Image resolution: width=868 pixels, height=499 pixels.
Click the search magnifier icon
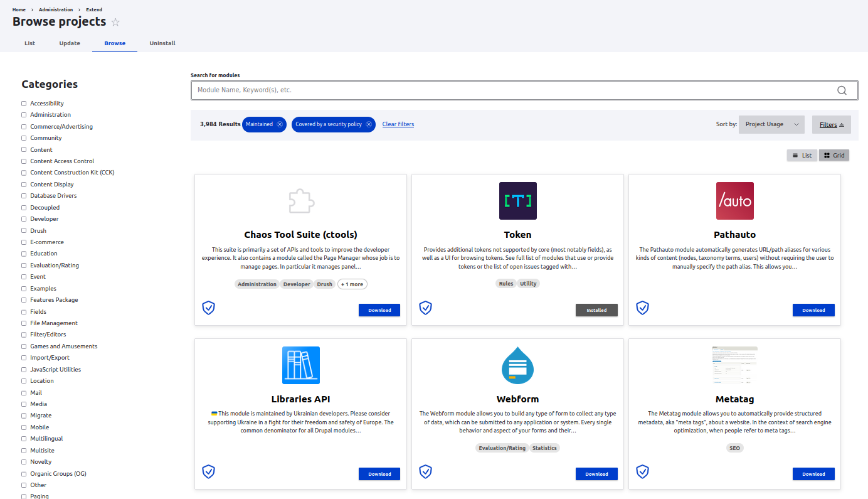point(842,90)
